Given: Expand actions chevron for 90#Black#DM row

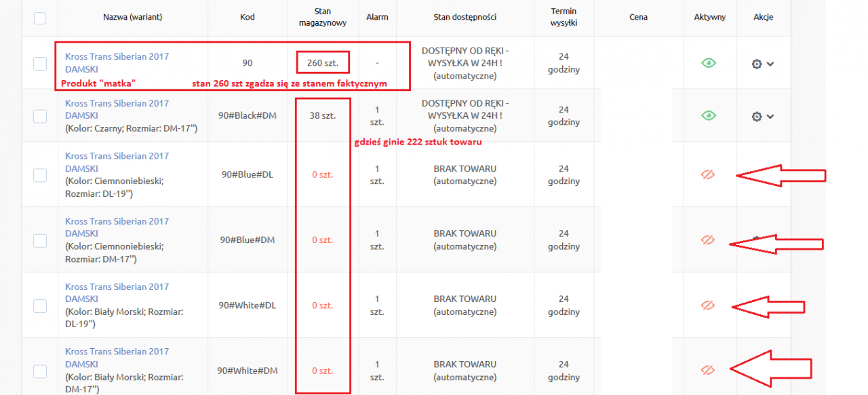Looking at the screenshot, I should coord(770,117).
